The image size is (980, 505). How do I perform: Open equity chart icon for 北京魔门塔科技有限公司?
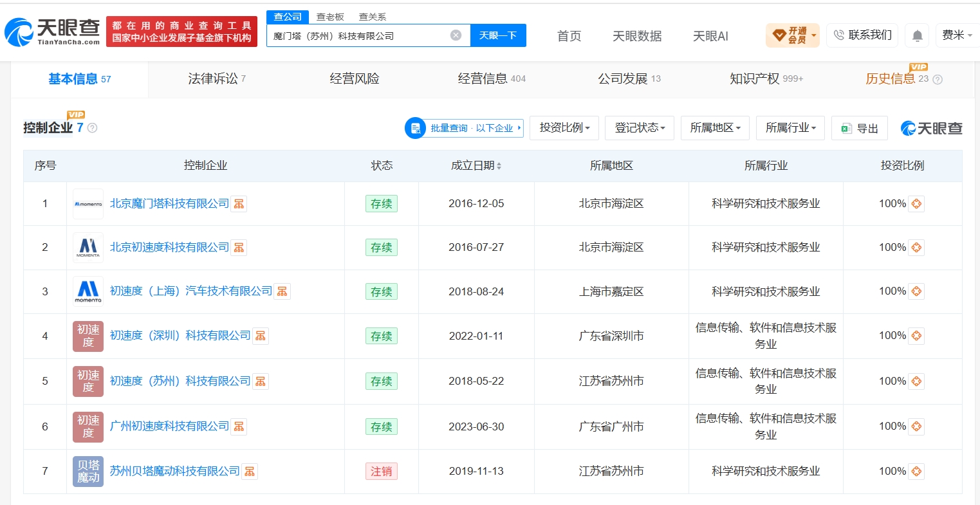click(239, 204)
